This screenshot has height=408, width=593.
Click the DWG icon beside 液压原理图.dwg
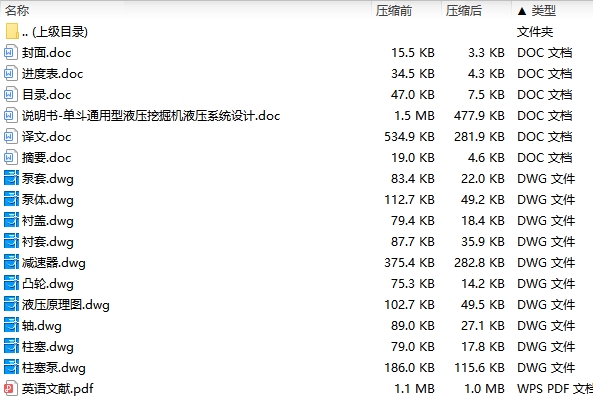(11, 304)
